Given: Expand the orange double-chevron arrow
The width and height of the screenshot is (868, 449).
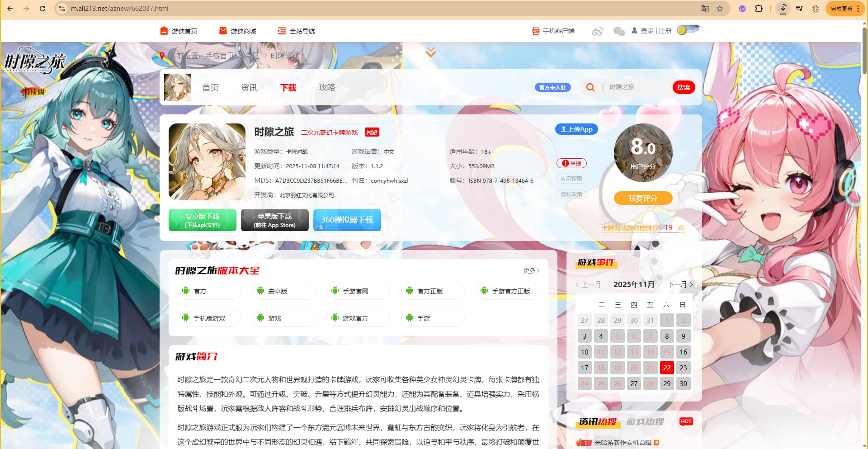Looking at the screenshot, I should [x=431, y=52].
